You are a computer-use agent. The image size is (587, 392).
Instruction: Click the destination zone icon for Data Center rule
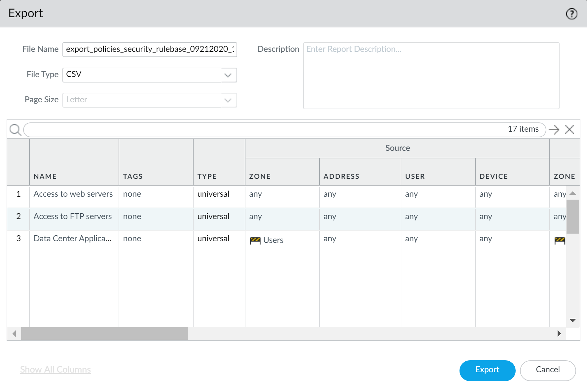point(559,240)
